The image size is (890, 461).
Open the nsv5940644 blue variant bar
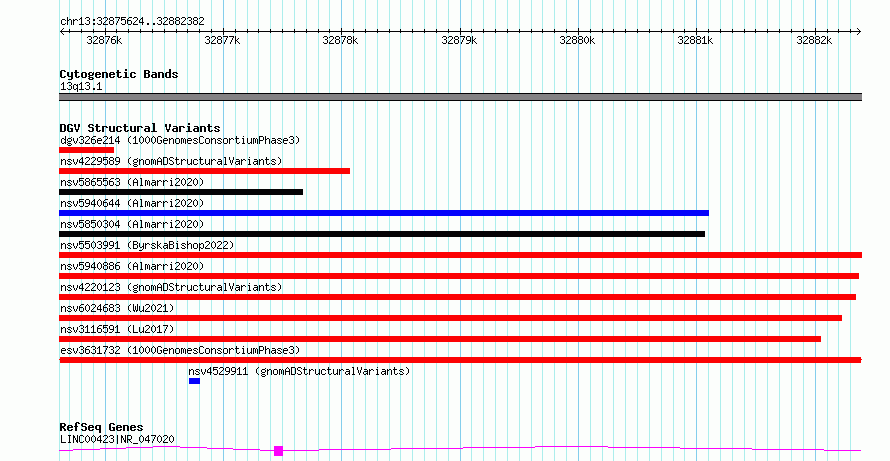pos(384,213)
